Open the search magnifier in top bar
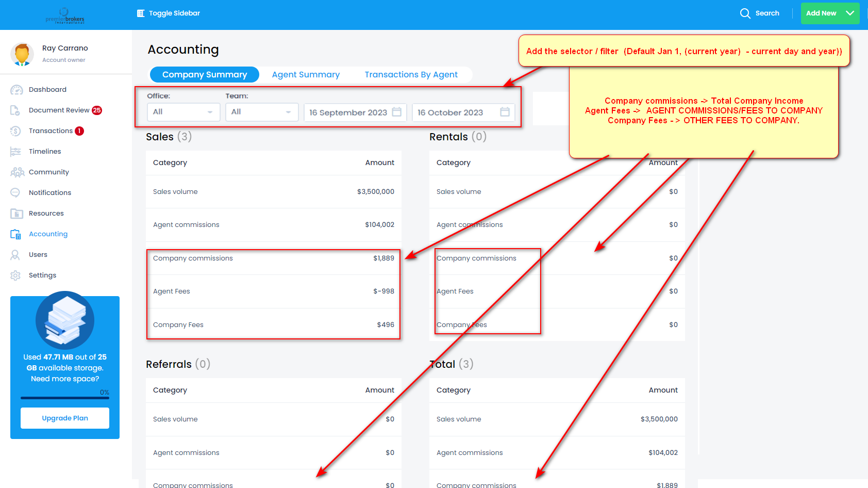Viewport: 868px width, 488px height. [745, 13]
